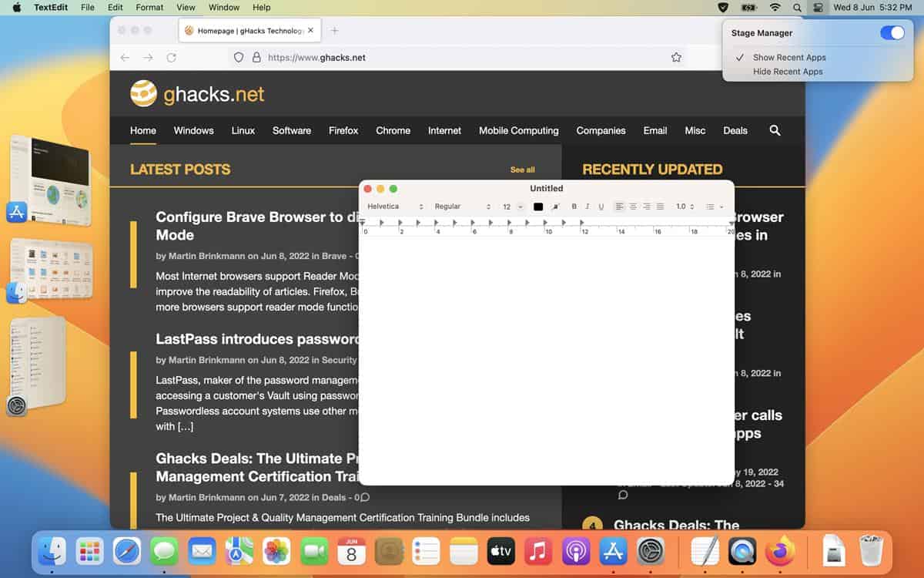This screenshot has height=578, width=924.
Task: Turn off the Stage Manager switch
Action: (892, 33)
